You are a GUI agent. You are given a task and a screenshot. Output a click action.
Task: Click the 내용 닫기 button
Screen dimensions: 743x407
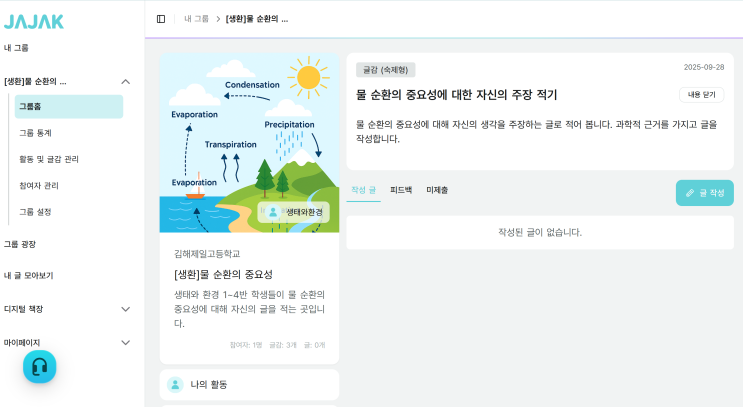(x=702, y=95)
